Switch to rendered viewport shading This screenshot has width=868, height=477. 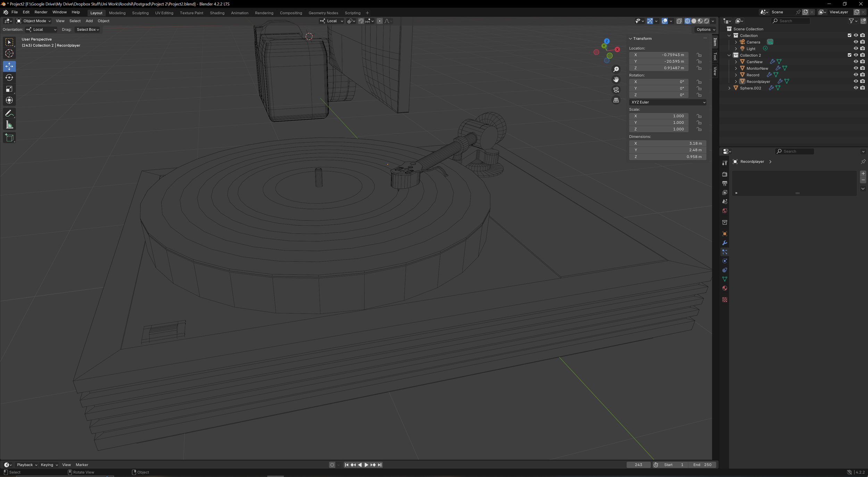[707, 21]
